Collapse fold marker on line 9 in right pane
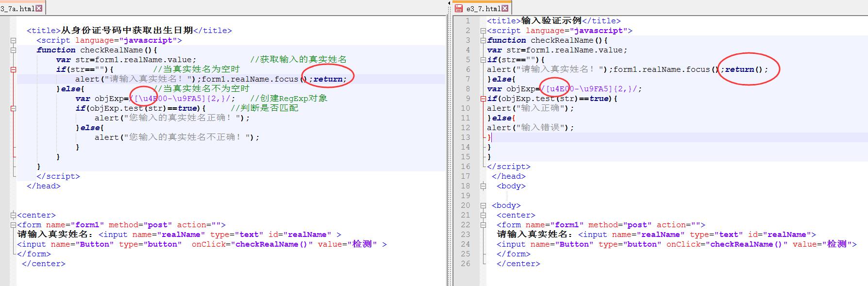 pos(483,99)
